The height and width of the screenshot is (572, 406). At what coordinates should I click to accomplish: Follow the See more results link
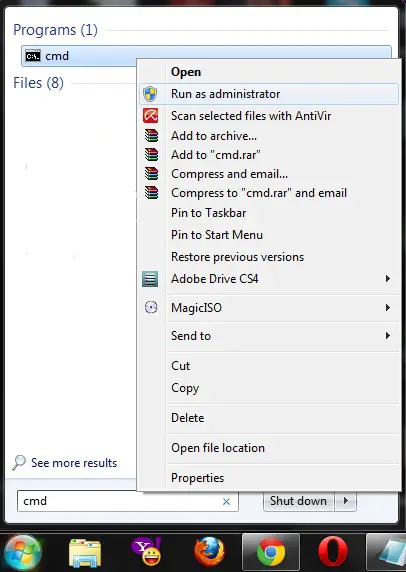(74, 463)
